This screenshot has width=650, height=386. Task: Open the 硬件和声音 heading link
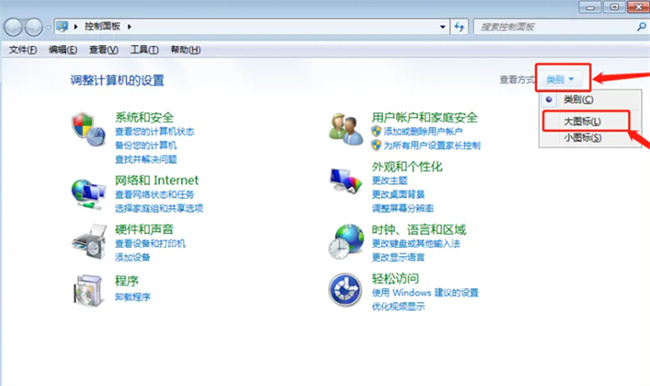pyautogui.click(x=144, y=229)
